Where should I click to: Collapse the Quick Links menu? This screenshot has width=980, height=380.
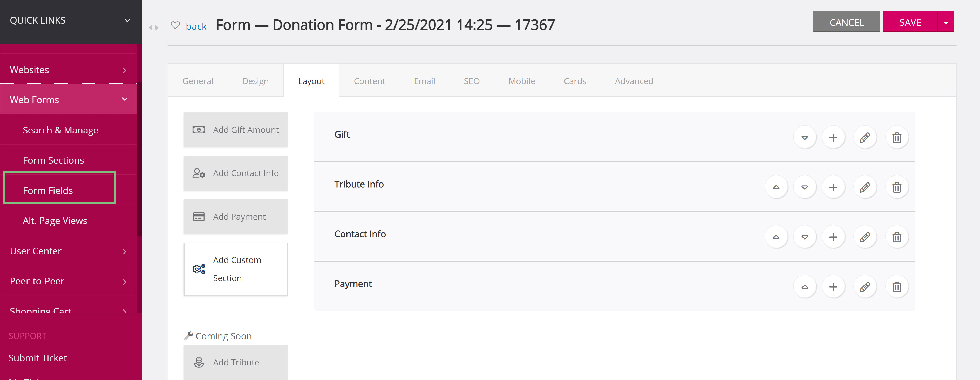click(x=127, y=20)
